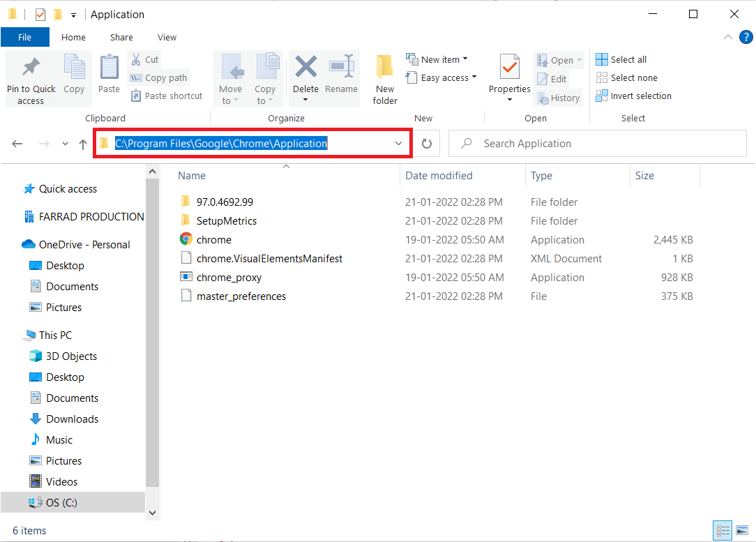Open the File menu tab
This screenshot has width=756, height=542.
24,38
